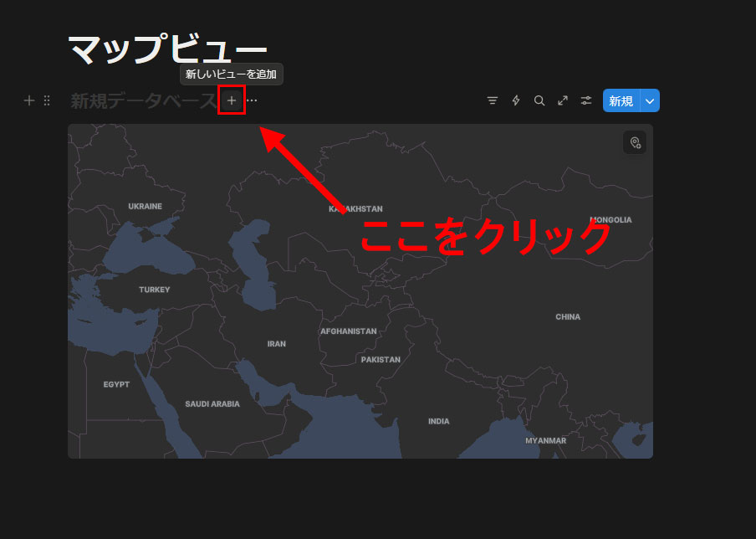The width and height of the screenshot is (756, 539).
Task: Expand database to full page with the arrows icon
Action: click(x=563, y=101)
